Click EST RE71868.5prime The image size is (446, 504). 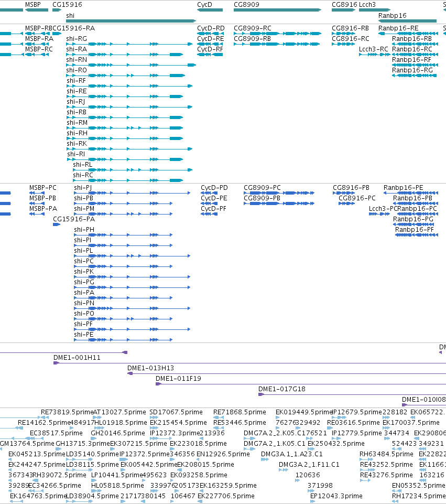tap(240, 412)
